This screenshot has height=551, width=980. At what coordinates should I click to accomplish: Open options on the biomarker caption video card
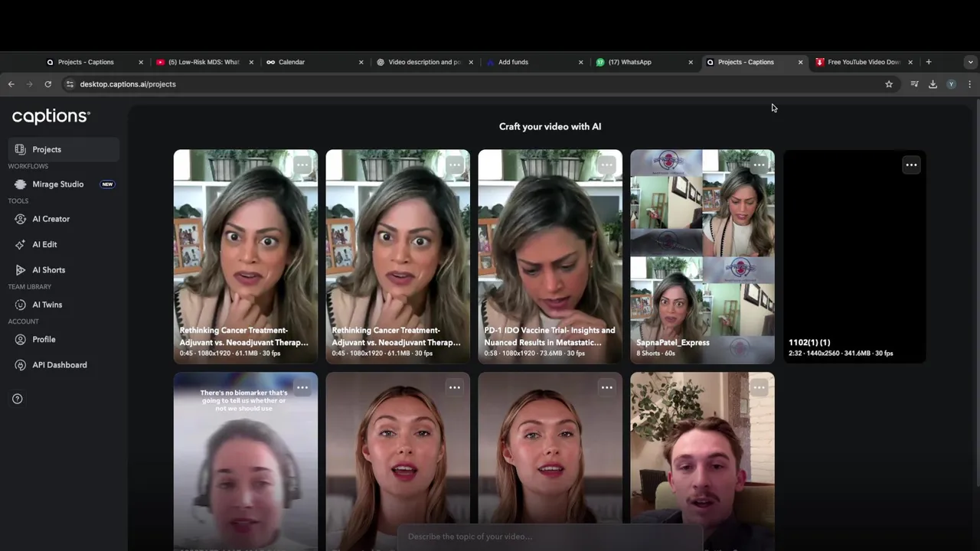tap(302, 388)
